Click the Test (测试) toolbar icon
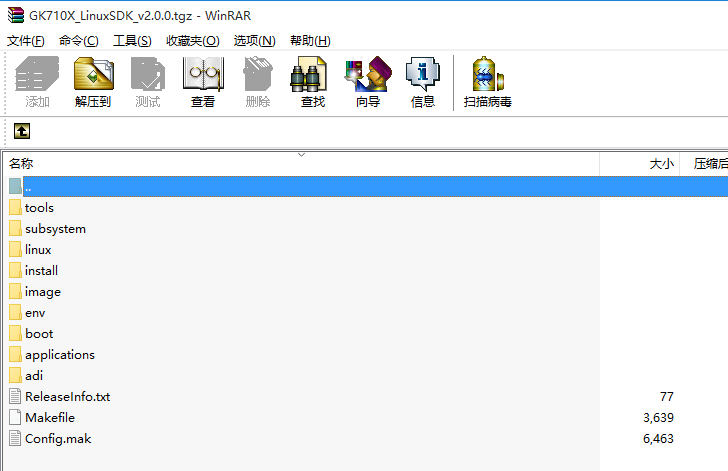The height and width of the screenshot is (471, 728). [148, 73]
